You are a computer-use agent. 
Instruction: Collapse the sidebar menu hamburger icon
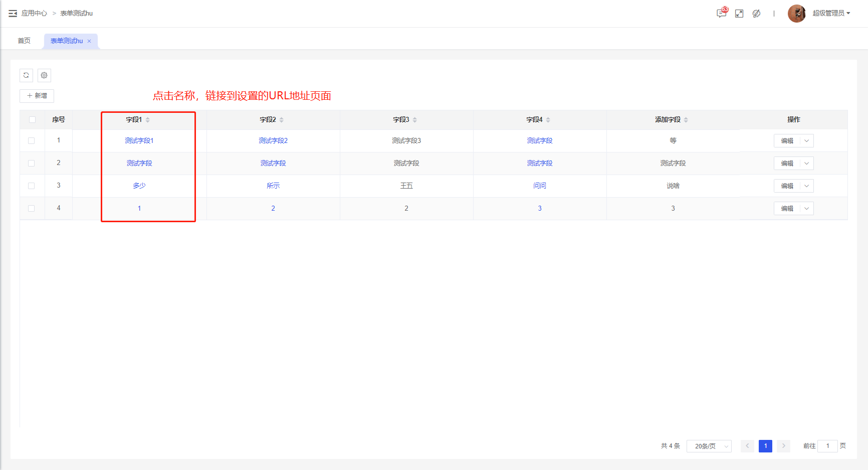[x=13, y=14]
